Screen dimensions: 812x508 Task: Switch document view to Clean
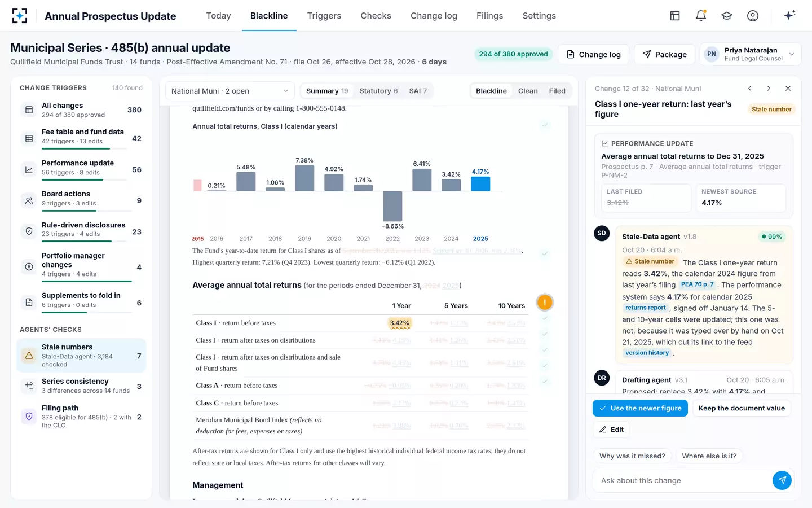[528, 91]
